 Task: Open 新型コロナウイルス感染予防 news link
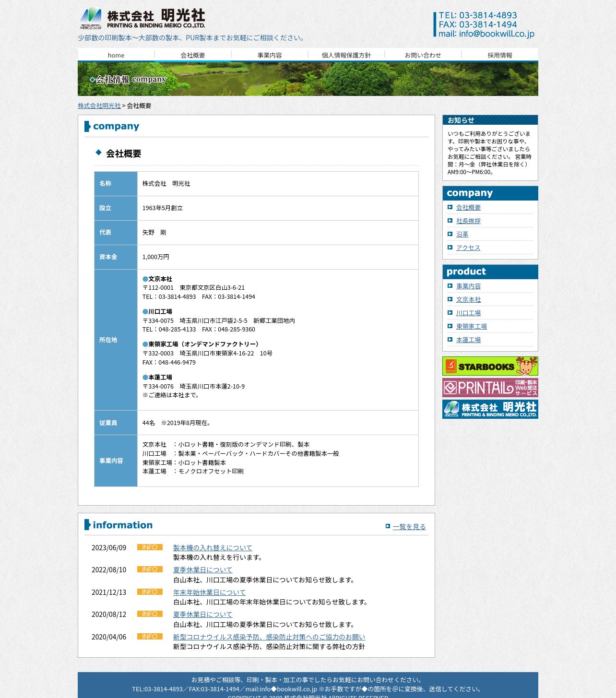pos(269,637)
